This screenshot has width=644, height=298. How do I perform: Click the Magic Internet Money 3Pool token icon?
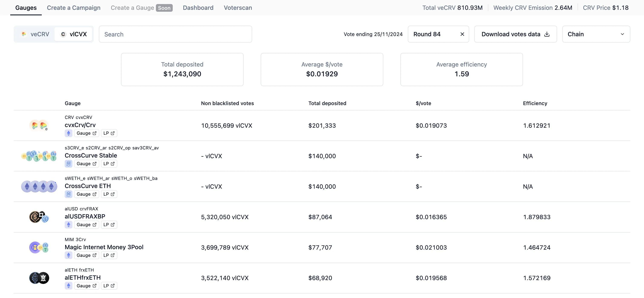click(x=39, y=247)
